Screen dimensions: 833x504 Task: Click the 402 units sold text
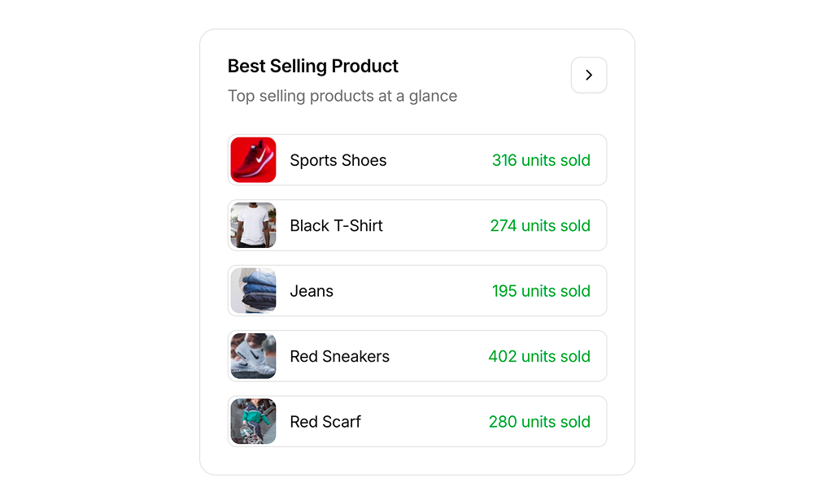[x=540, y=356]
